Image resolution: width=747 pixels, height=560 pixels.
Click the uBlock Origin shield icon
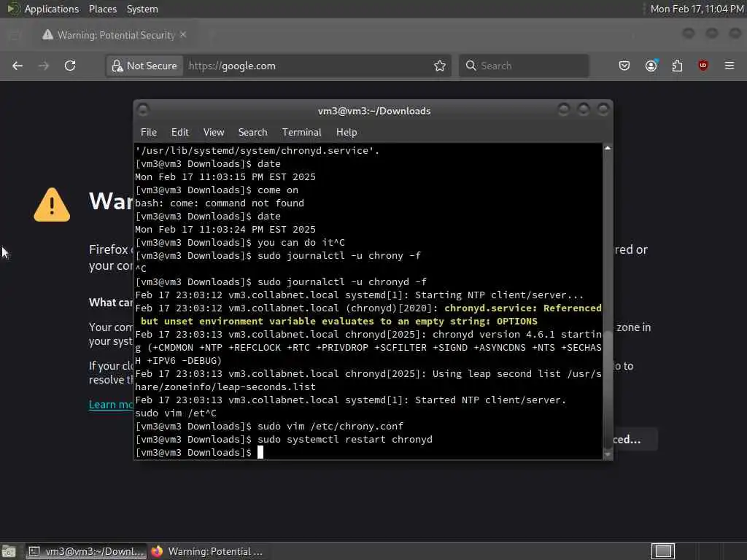(x=703, y=66)
